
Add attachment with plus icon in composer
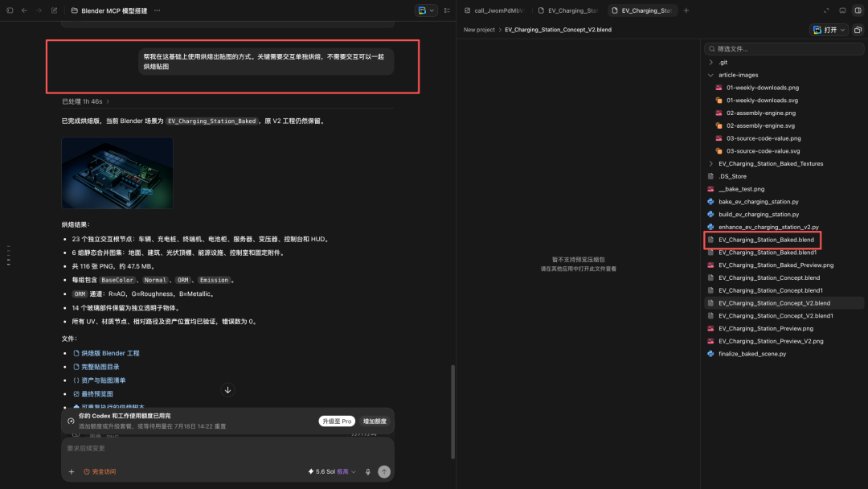[72, 472]
